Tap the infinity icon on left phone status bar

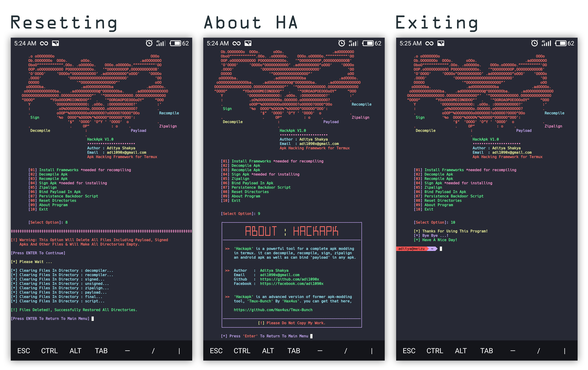tap(44, 43)
